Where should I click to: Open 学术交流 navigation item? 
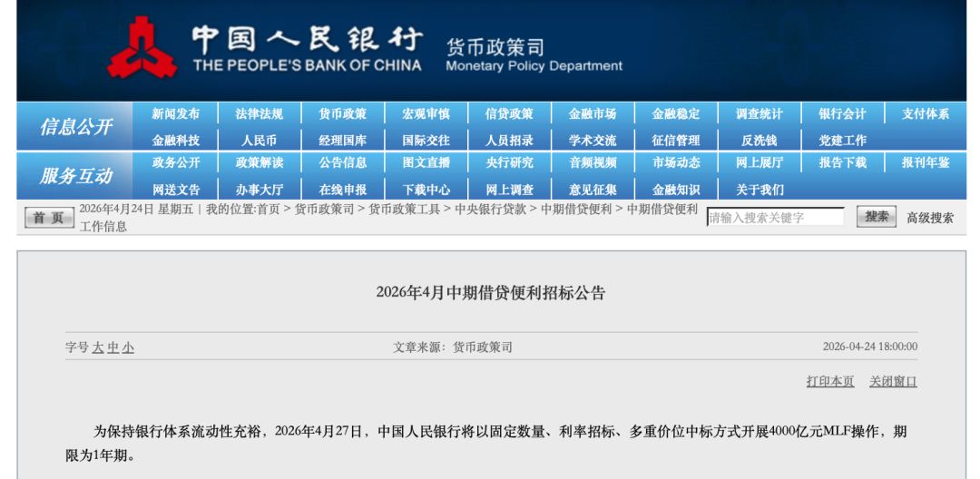point(593,141)
